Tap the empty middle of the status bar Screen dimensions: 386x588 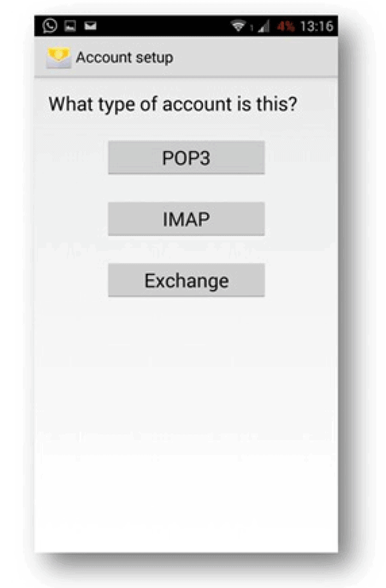[x=163, y=26]
